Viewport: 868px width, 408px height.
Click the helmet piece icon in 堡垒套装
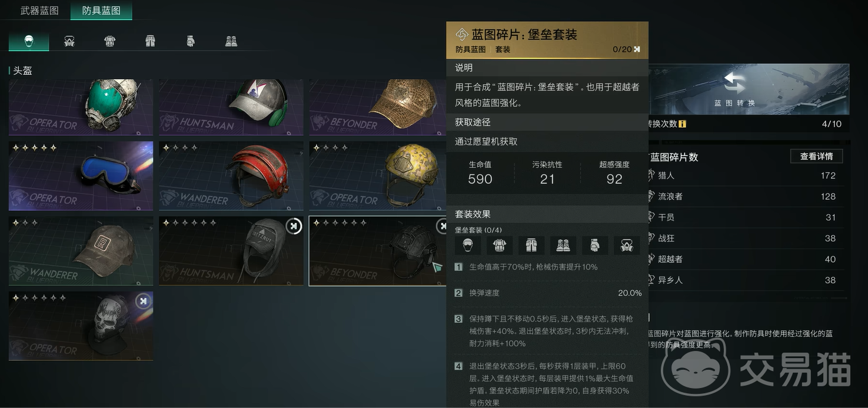pos(468,245)
